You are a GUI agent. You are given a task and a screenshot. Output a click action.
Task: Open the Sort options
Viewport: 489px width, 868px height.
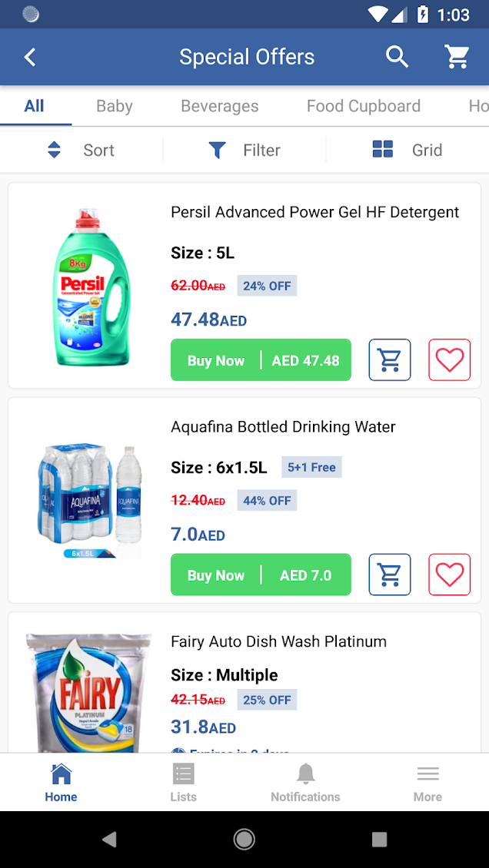[x=81, y=150]
